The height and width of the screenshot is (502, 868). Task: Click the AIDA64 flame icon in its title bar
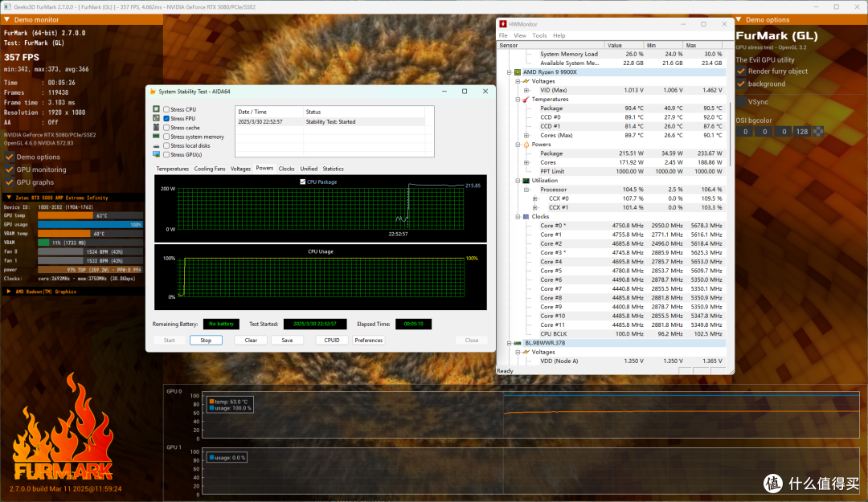(x=153, y=92)
